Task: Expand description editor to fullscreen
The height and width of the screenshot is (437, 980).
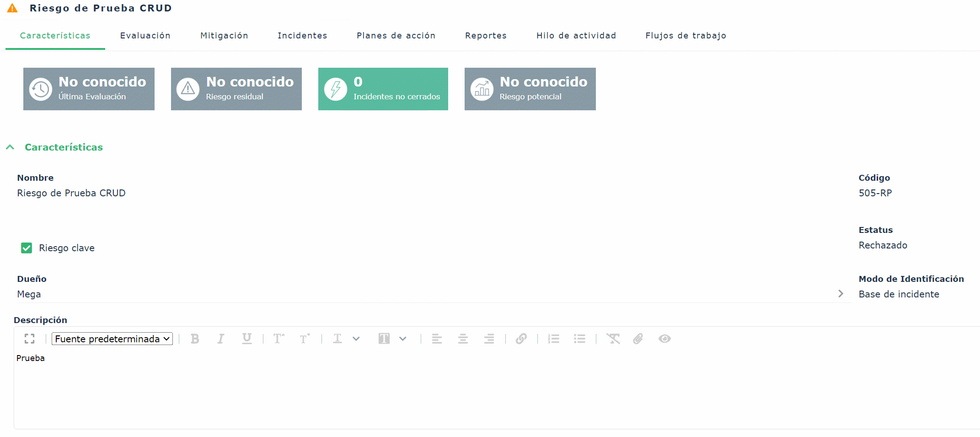Action: (30, 339)
